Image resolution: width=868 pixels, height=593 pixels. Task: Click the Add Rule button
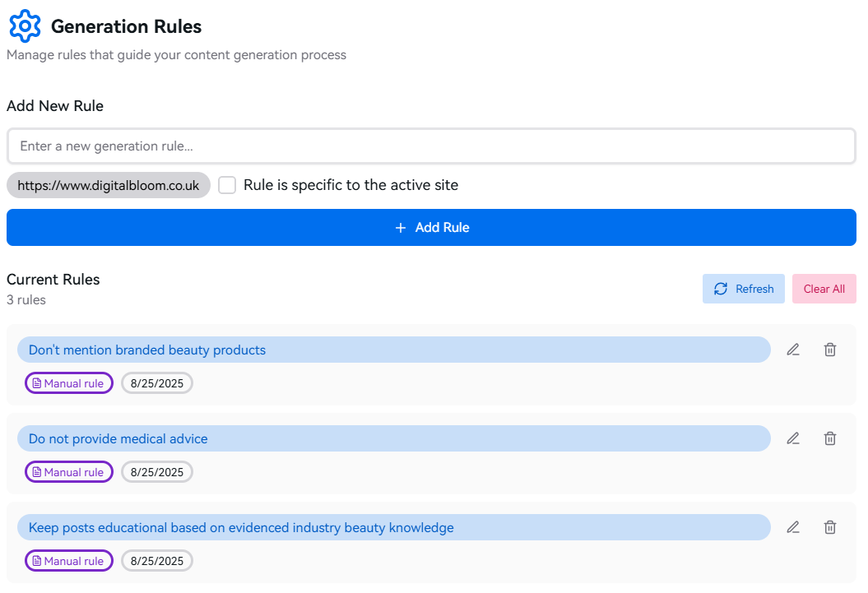[431, 227]
